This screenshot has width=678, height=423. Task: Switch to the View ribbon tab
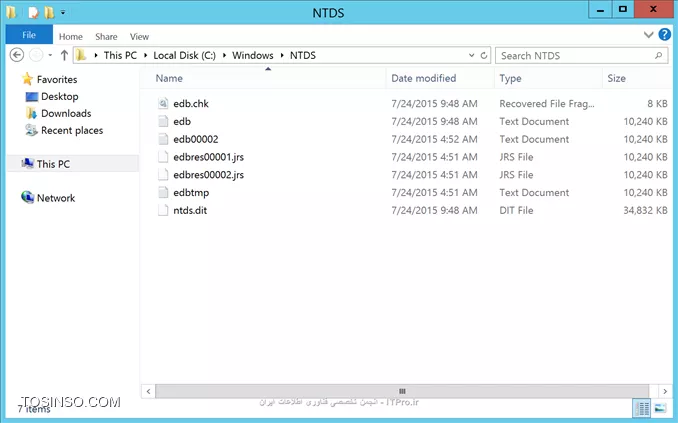coord(139,36)
